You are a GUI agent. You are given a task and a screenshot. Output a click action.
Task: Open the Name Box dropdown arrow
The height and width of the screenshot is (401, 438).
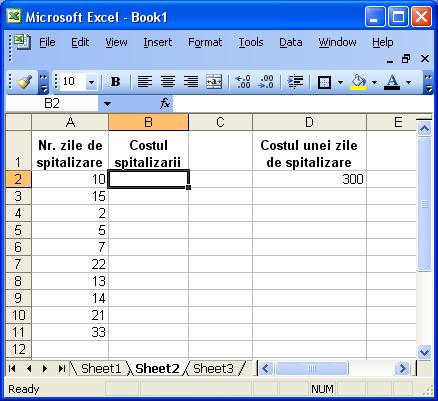click(107, 104)
